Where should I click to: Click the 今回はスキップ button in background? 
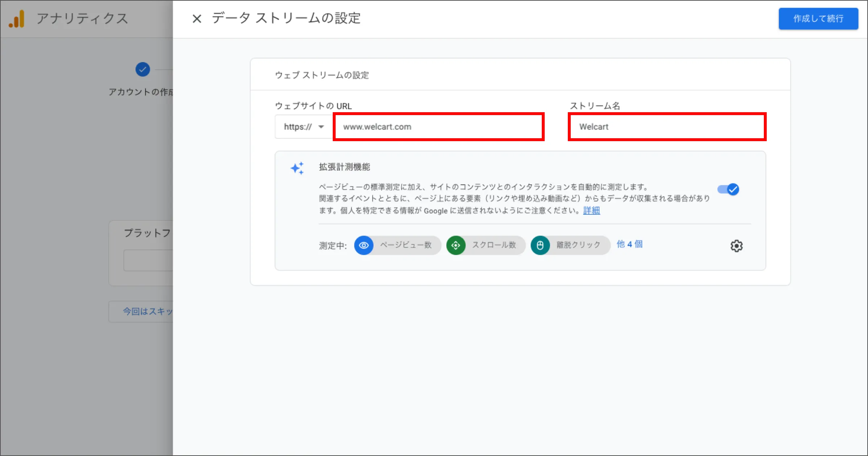141,311
